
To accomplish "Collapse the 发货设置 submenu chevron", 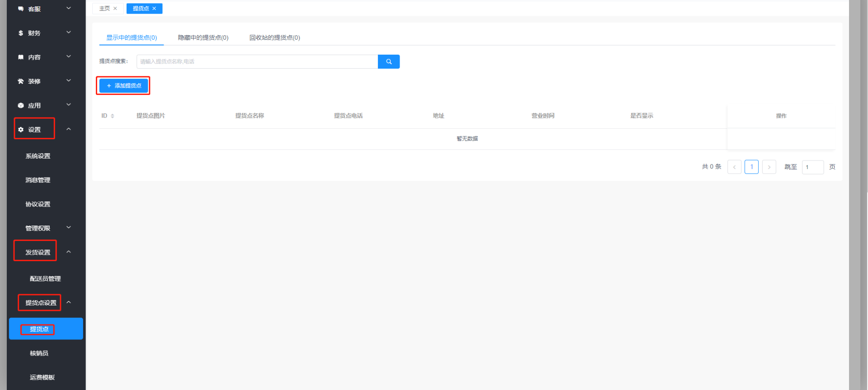I will (x=69, y=252).
